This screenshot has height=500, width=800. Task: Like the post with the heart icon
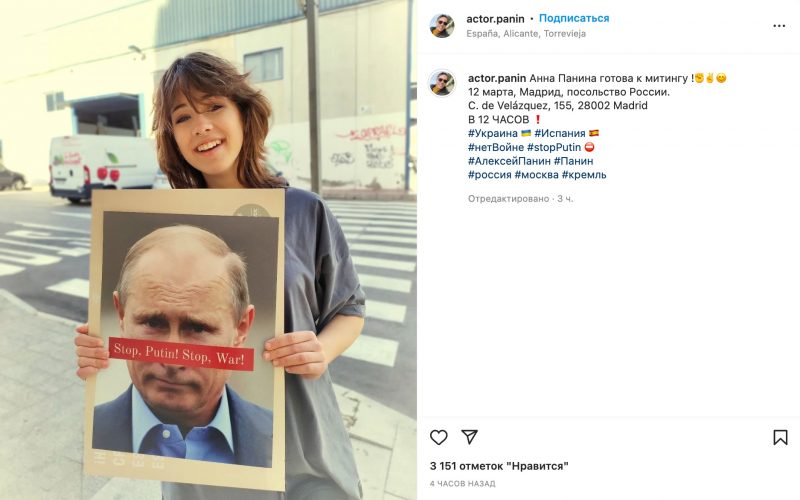tap(438, 437)
